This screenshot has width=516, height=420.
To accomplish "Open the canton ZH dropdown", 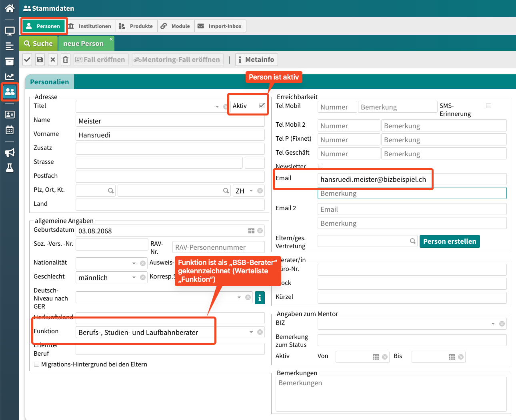I will (x=251, y=191).
